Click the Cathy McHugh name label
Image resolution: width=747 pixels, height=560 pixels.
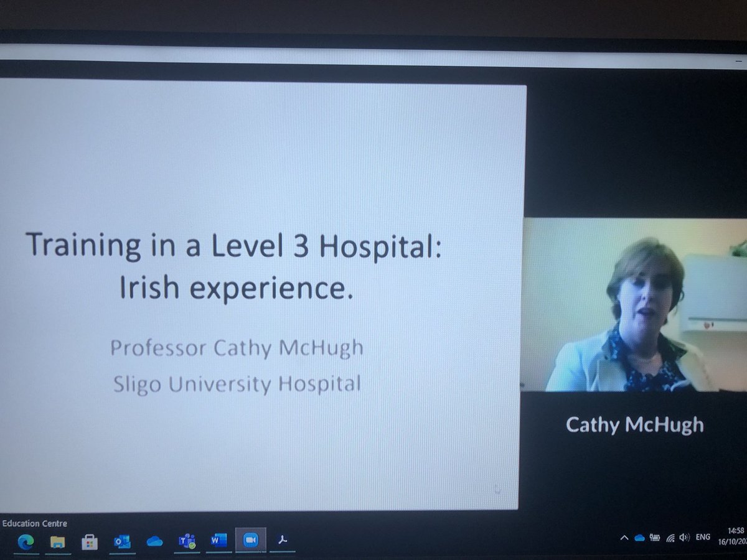(x=634, y=425)
